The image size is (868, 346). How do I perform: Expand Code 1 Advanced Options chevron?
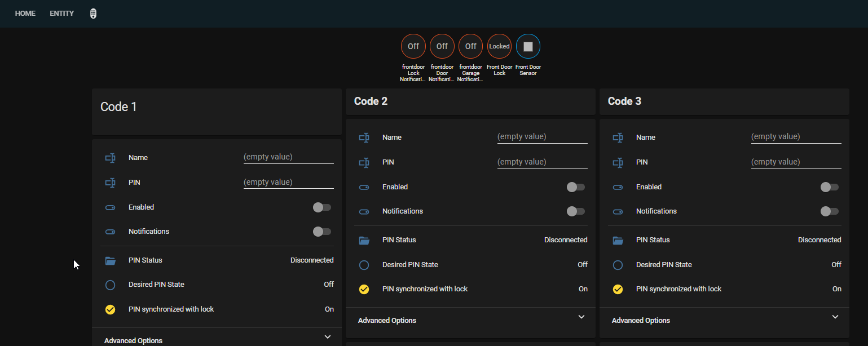(x=328, y=337)
